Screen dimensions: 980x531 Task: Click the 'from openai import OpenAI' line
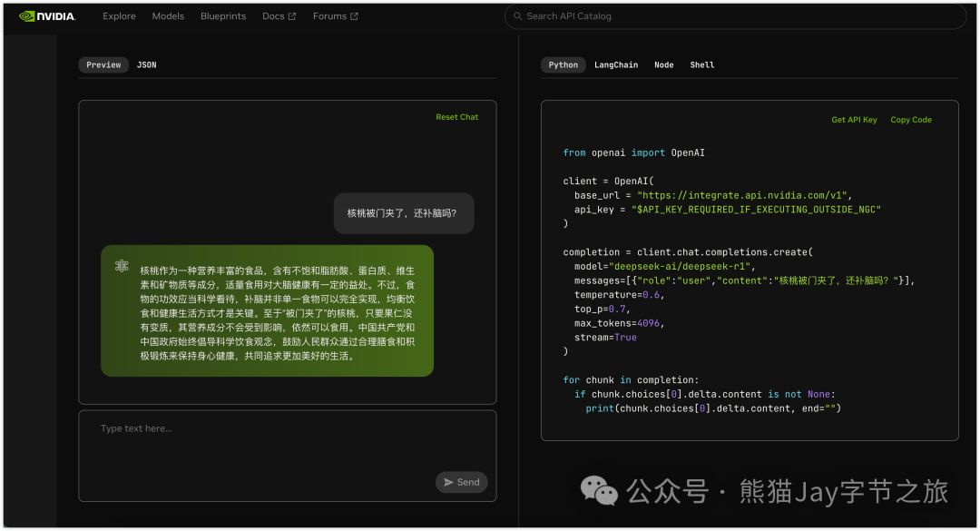click(x=633, y=152)
